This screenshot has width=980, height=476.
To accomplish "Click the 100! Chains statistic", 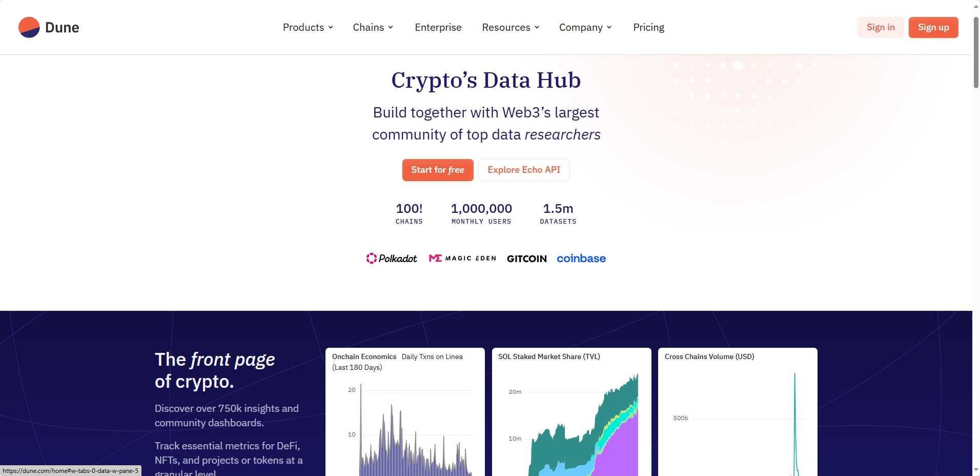I will pyautogui.click(x=409, y=213).
